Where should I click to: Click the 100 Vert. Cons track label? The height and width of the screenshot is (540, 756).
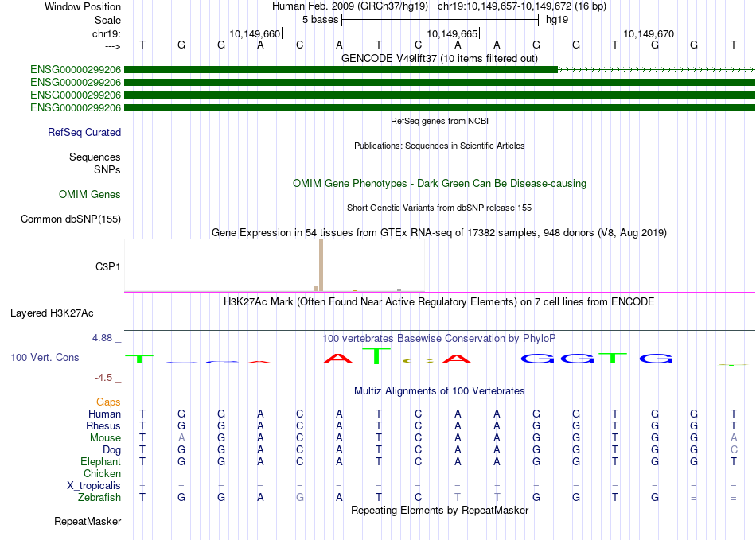pyautogui.click(x=45, y=357)
